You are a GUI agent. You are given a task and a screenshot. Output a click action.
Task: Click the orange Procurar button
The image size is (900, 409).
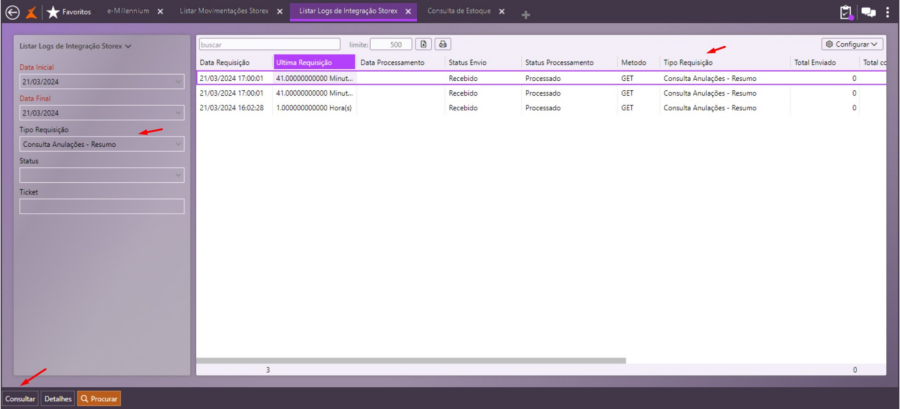(99, 398)
